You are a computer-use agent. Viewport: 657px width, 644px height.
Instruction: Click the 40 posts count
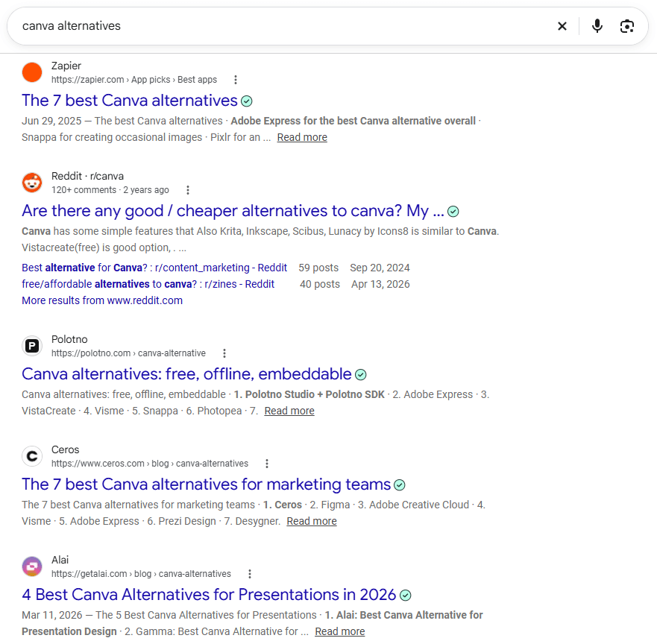pyautogui.click(x=320, y=284)
